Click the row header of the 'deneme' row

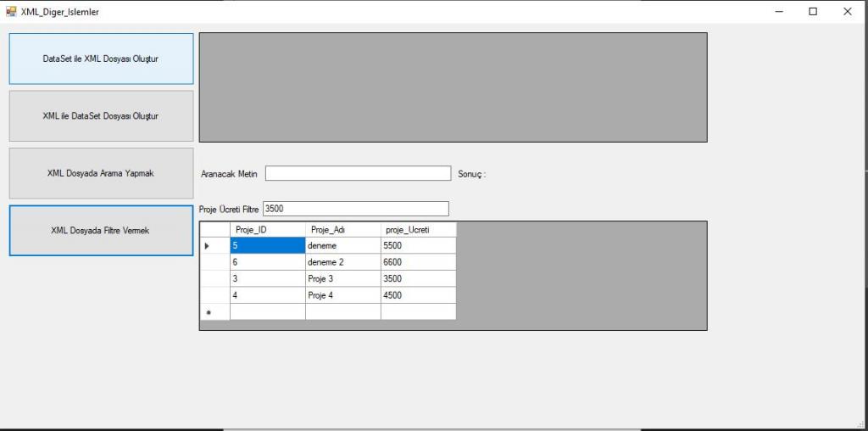click(x=214, y=245)
